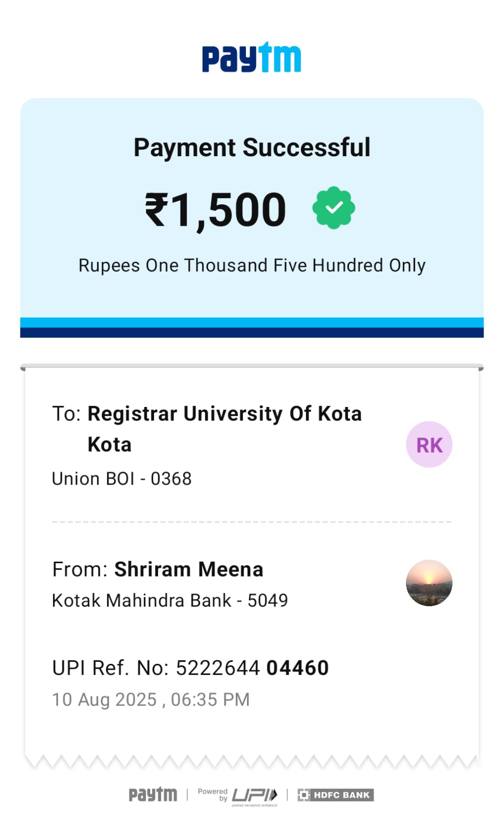Click the Rupees One Thousand Five Hundred Only text
504x817 pixels.
click(251, 266)
